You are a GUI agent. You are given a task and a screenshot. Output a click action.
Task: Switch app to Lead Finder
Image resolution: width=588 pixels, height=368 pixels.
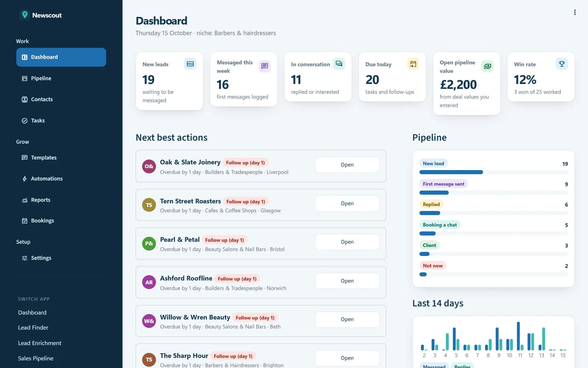tap(33, 328)
